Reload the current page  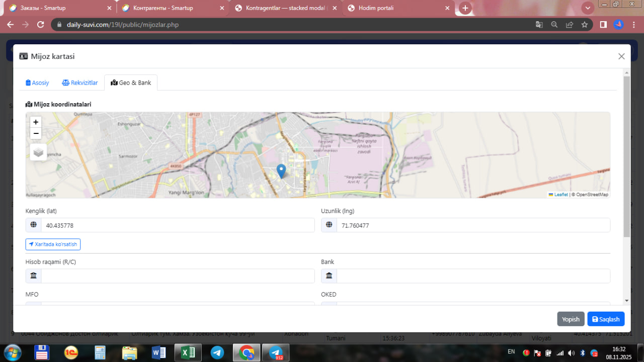(x=41, y=25)
